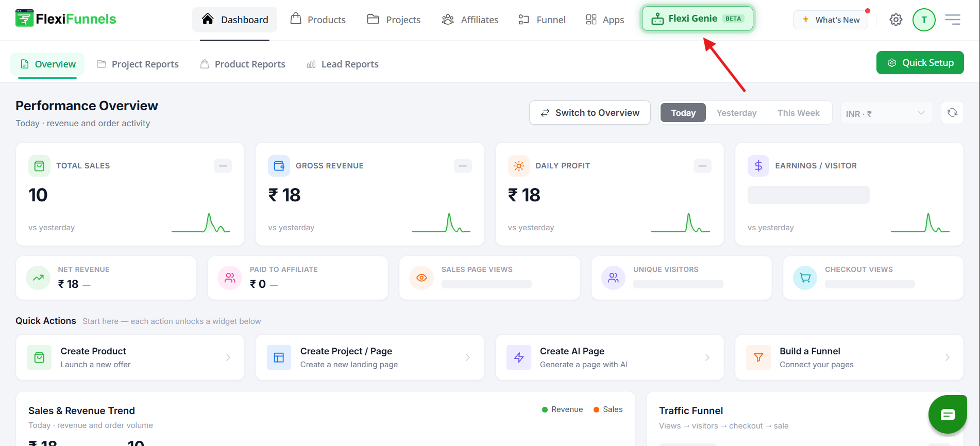Go to the Dashboard menu

pos(235,20)
